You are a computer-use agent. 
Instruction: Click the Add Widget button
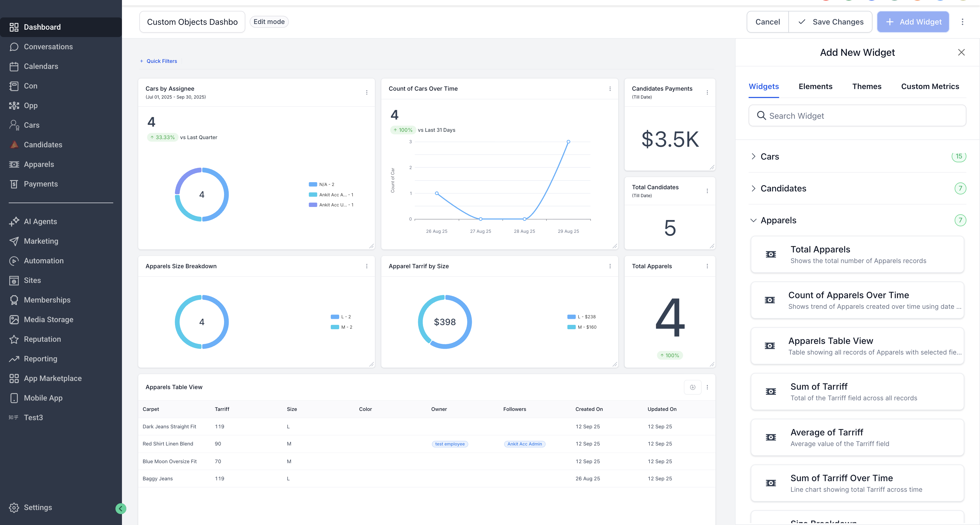(x=913, y=22)
